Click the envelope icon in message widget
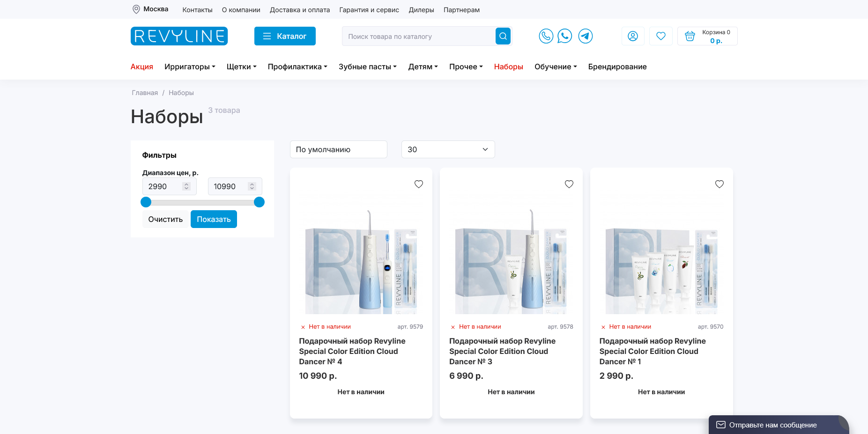Image resolution: width=868 pixels, height=434 pixels. pos(721,425)
